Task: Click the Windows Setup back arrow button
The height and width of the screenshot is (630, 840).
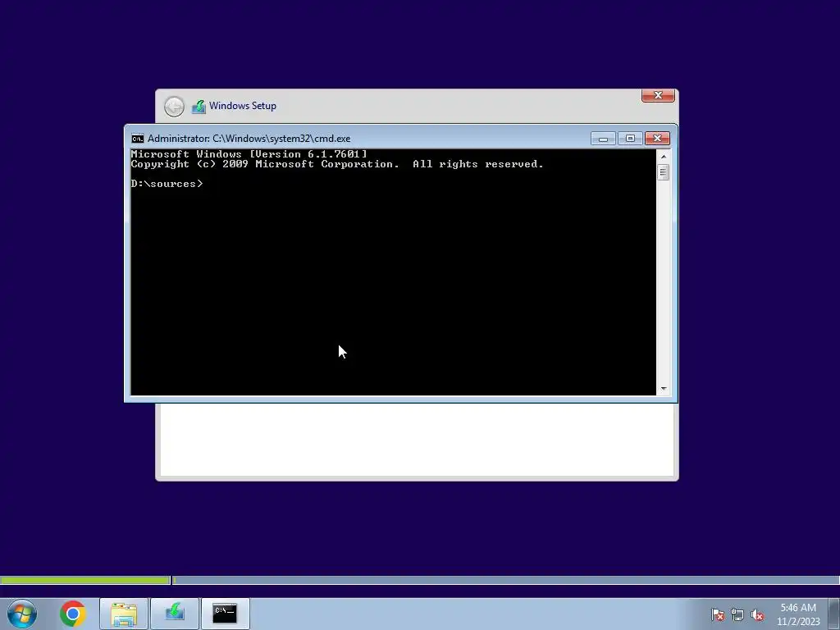Action: click(x=174, y=106)
